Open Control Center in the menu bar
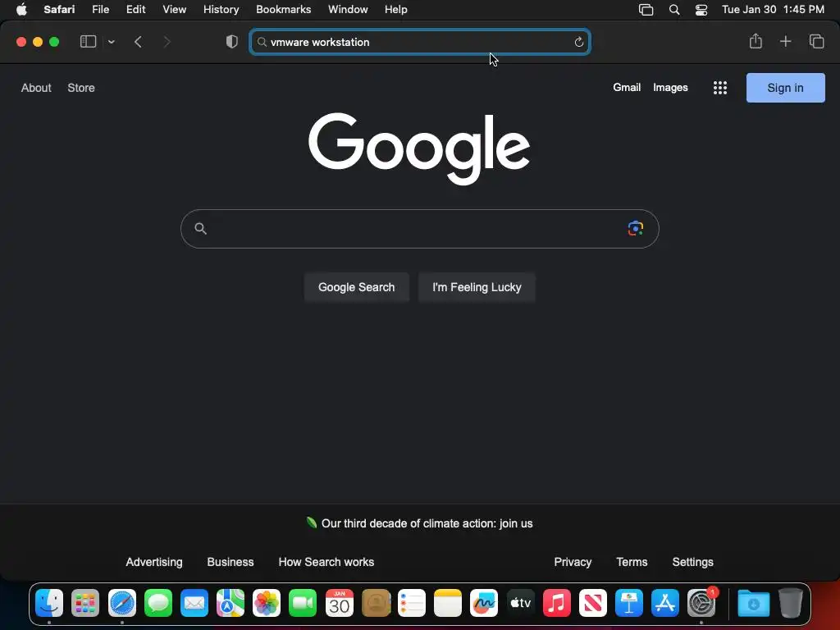Viewport: 840px width, 630px height. point(701,10)
